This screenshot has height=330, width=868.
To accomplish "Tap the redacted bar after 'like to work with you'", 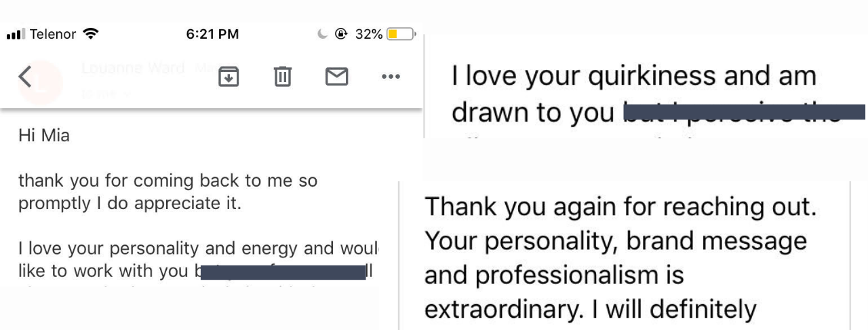I will point(283,273).
